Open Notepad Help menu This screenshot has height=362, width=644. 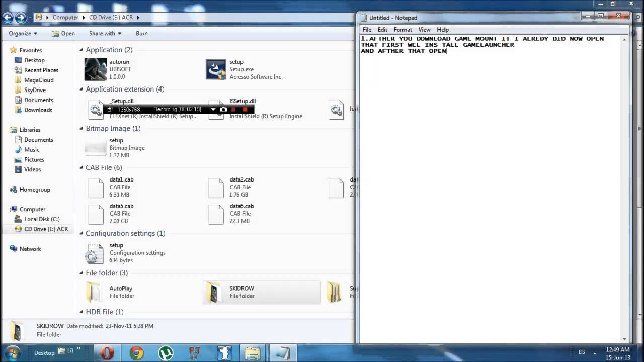click(x=443, y=30)
